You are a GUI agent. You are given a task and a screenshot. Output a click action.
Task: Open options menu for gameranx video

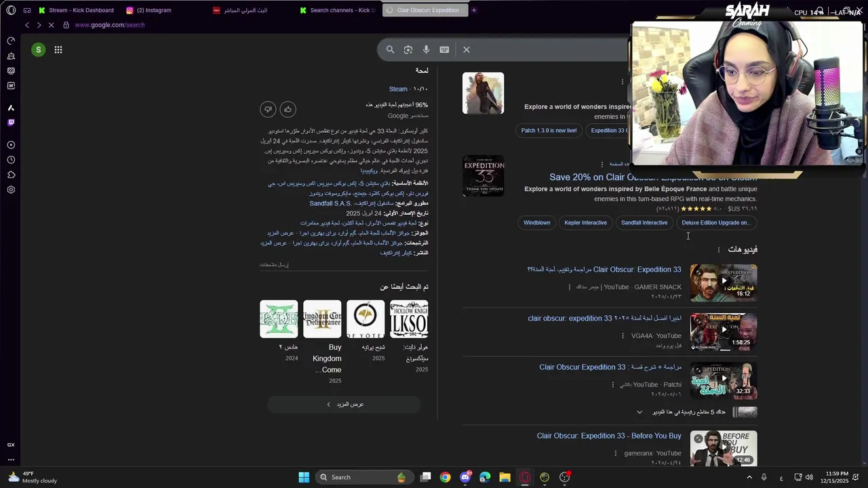pos(616,453)
